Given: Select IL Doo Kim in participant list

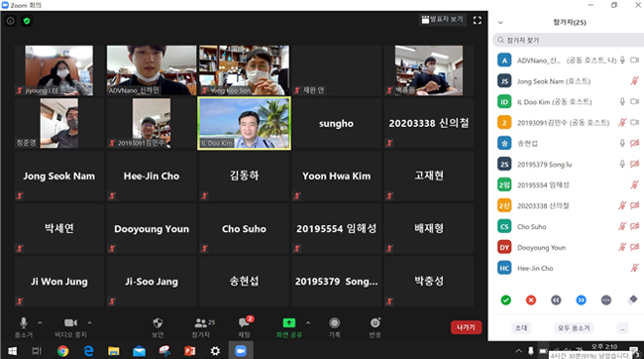Looking at the screenshot, I should [569, 101].
